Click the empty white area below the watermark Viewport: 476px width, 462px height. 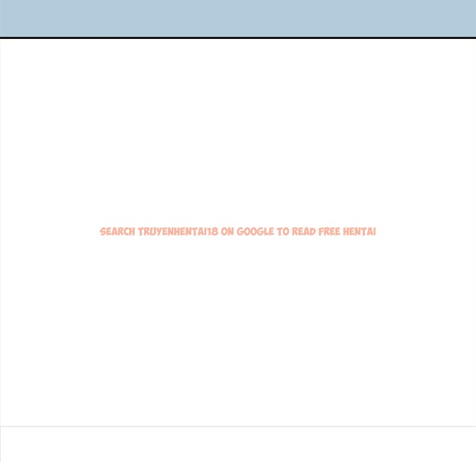point(238,330)
